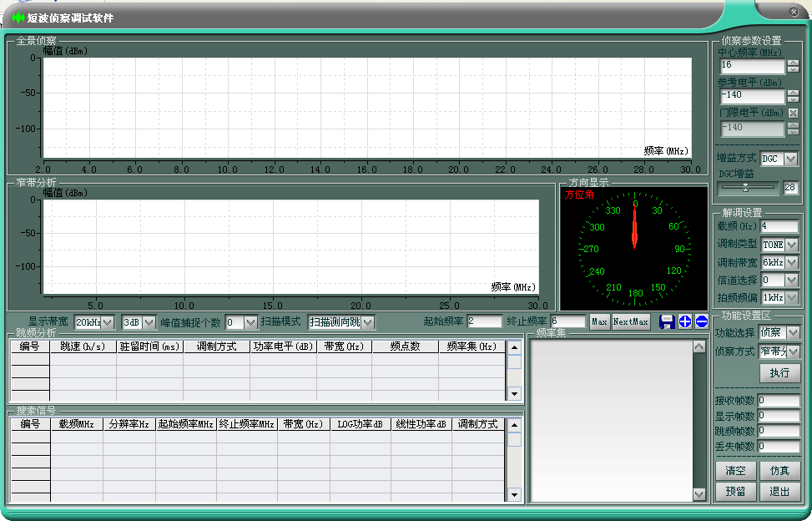Click the 执行 execute button
Image resolution: width=812 pixels, height=521 pixels.
tap(780, 373)
